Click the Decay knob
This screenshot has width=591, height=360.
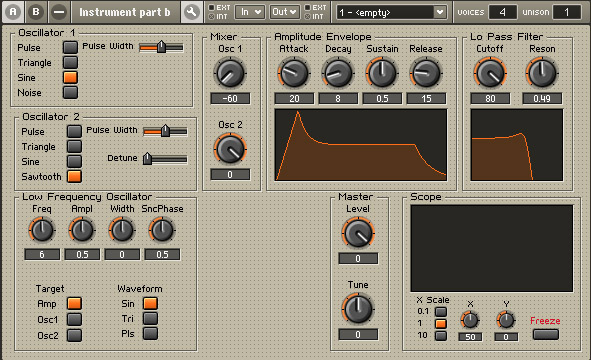pos(338,73)
